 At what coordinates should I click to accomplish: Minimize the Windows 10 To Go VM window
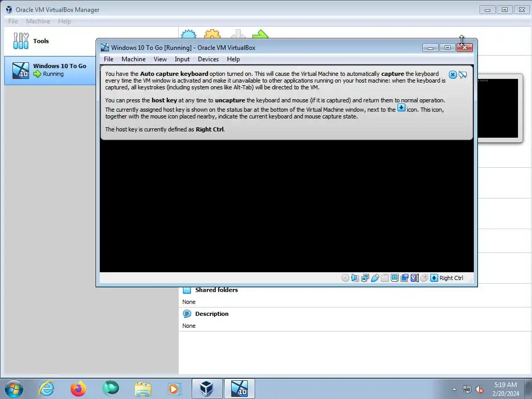[430, 47]
